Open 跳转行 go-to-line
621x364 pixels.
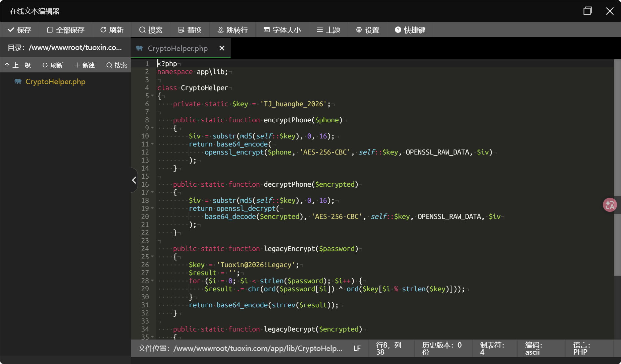point(232,30)
